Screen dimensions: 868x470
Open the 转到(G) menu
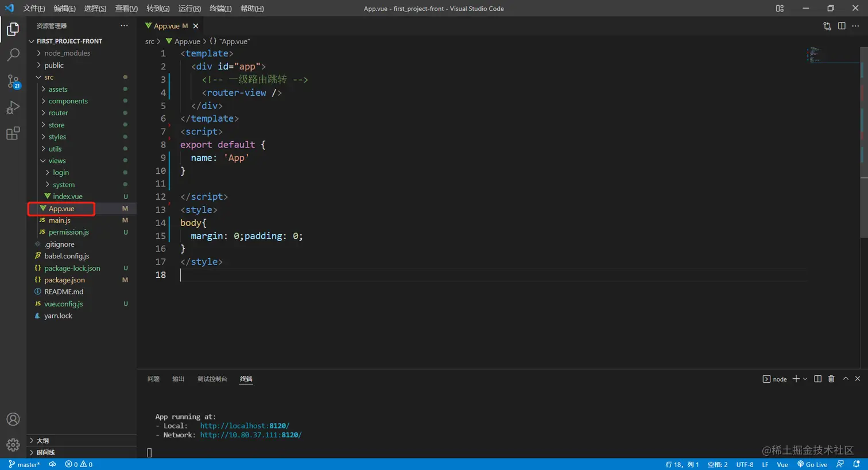(158, 8)
